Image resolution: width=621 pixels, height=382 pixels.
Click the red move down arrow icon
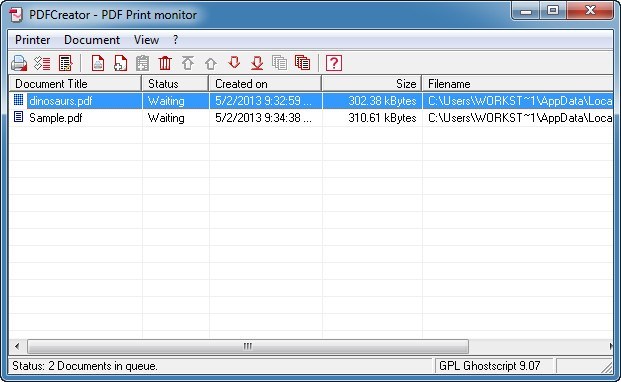pos(234,63)
